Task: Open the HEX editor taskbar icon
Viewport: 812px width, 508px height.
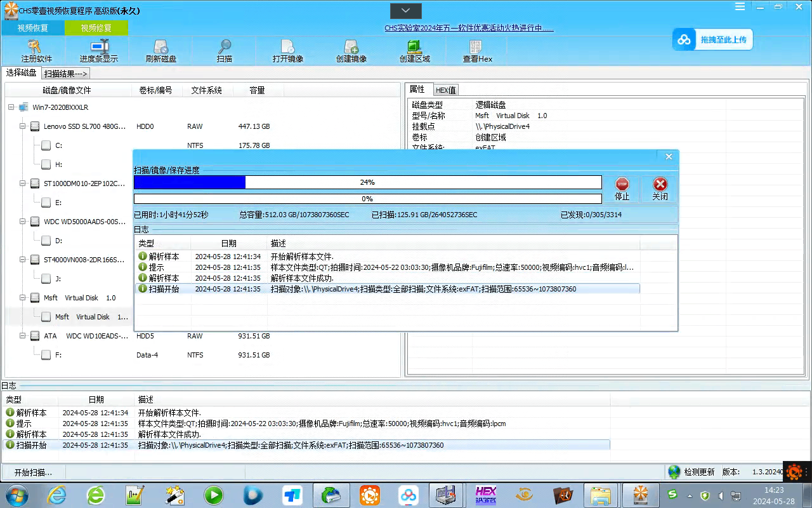Action: pos(486,495)
